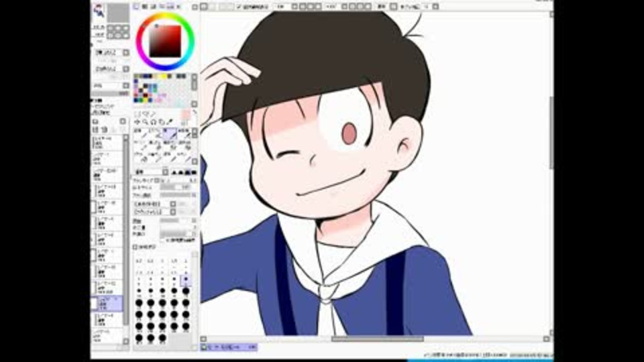Pick the first tool in the tray's third row
This screenshot has height=362, width=644.
click(x=141, y=157)
